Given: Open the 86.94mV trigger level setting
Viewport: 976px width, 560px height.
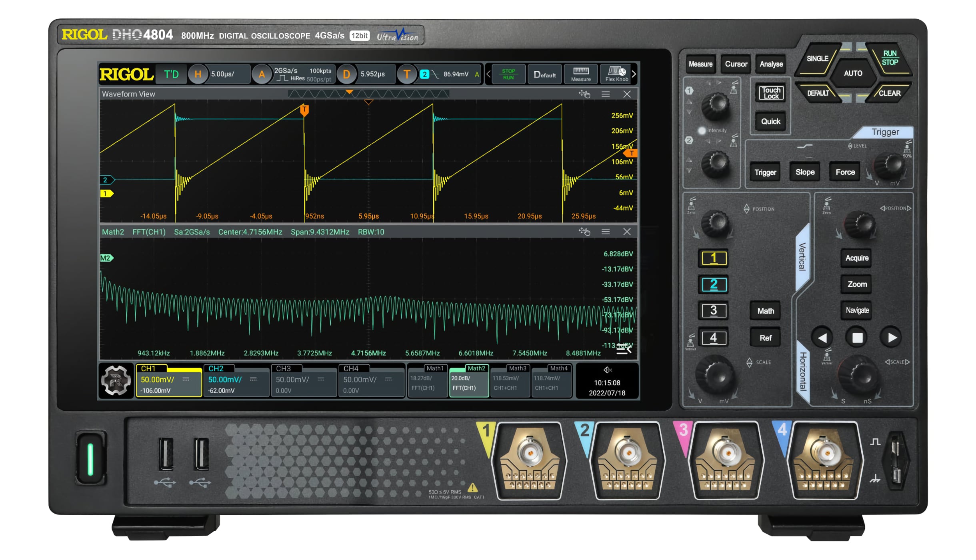Looking at the screenshot, I should click(456, 74).
